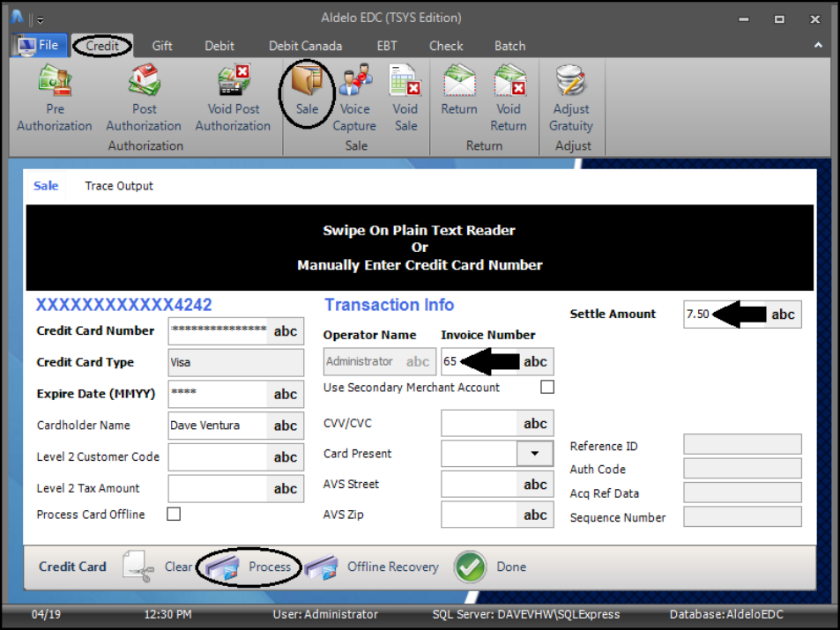Click the Auth Code field
Image resolution: width=840 pixels, height=630 pixels.
click(742, 468)
